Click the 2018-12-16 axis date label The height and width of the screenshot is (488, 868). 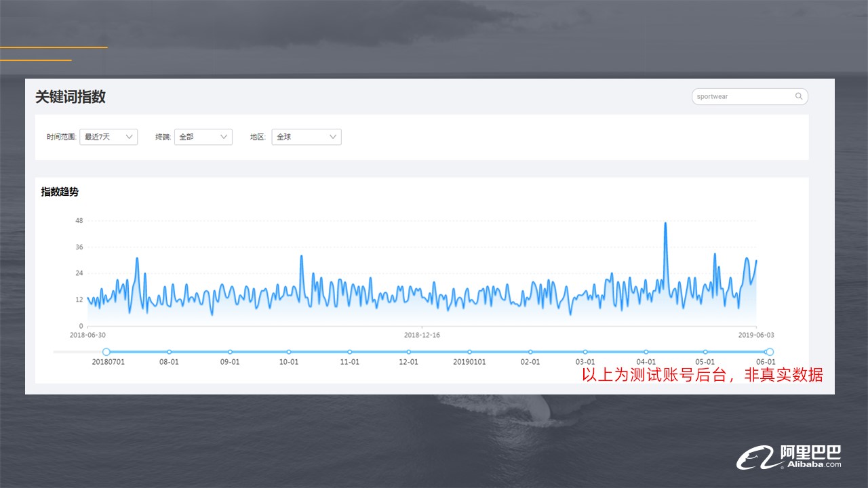tap(422, 335)
